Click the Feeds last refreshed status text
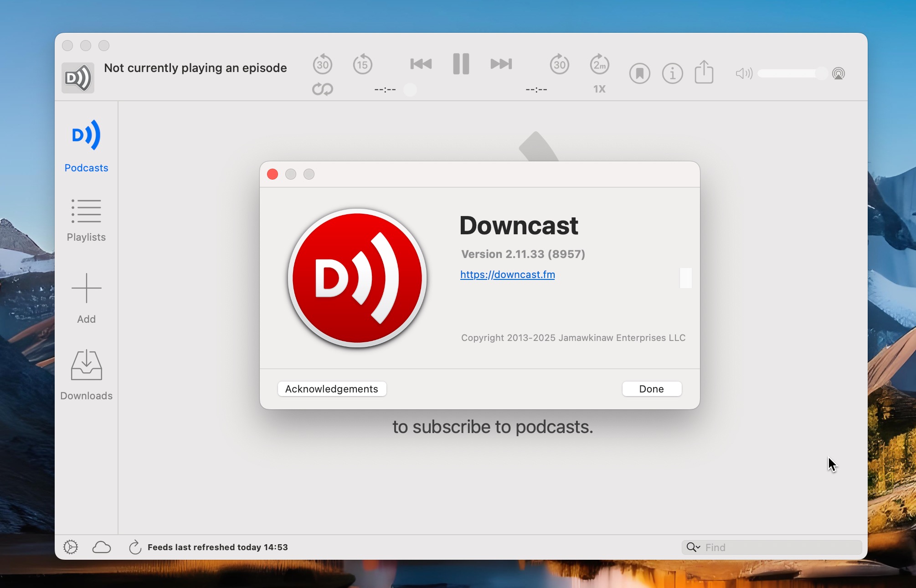916x588 pixels. point(218,547)
